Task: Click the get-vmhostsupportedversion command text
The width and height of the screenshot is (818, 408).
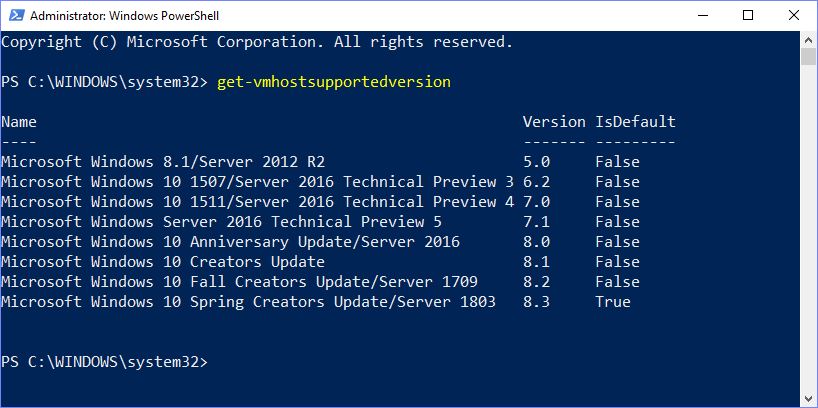Action: coord(334,82)
